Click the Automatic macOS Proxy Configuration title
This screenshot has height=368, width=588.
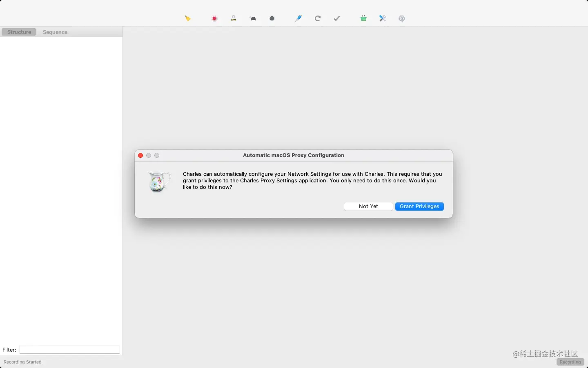point(294,155)
